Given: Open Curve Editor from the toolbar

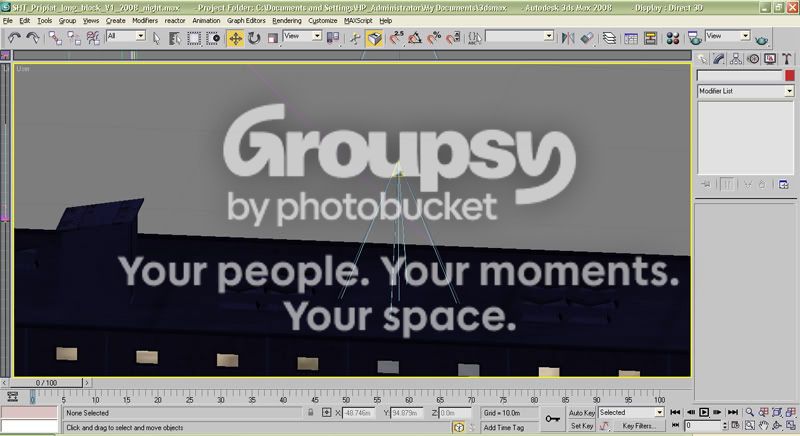Looking at the screenshot, I should pyautogui.click(x=631, y=38).
